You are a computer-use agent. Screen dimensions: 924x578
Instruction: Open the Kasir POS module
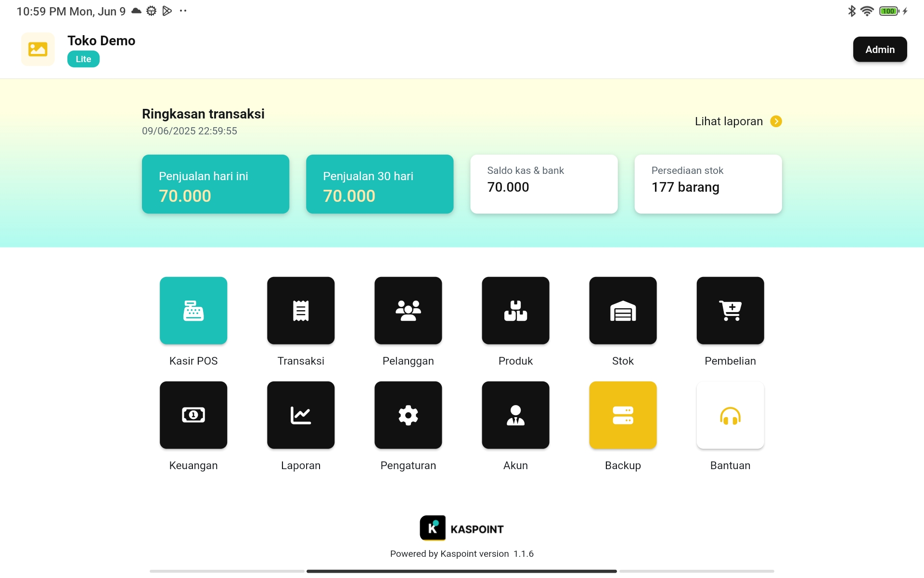(193, 311)
